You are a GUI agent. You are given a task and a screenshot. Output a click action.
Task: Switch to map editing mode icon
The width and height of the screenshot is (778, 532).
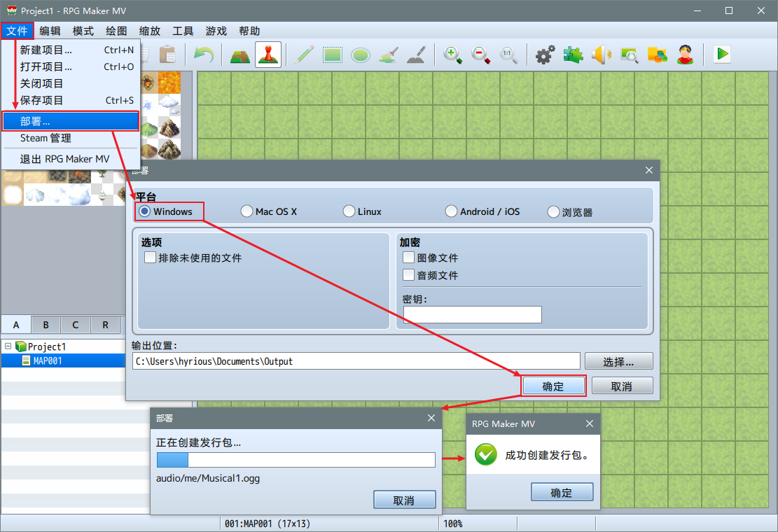[240, 55]
